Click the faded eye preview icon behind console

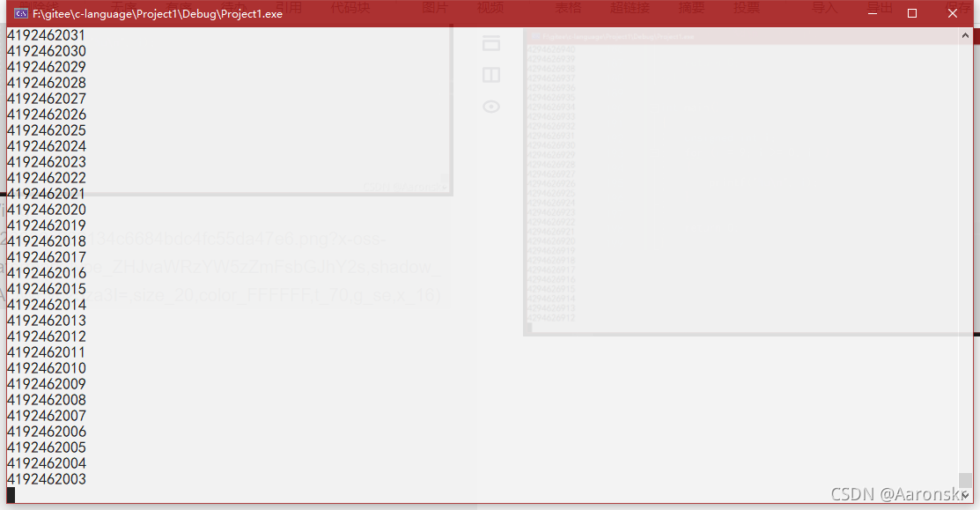click(491, 107)
